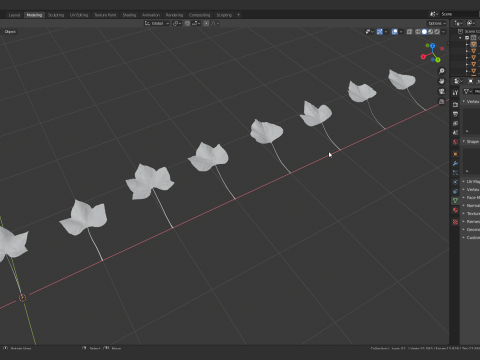Toggle the camera view icon
This screenshot has height=360, width=480.
tap(442, 91)
